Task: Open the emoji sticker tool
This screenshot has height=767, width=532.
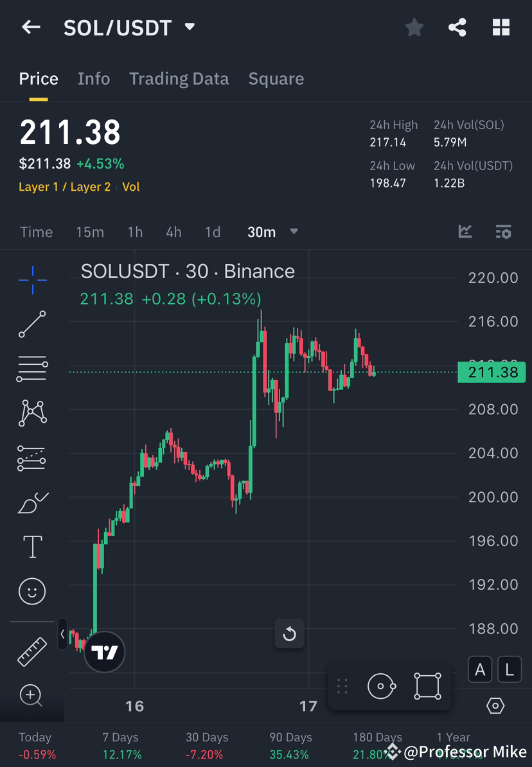Action: tap(32, 591)
